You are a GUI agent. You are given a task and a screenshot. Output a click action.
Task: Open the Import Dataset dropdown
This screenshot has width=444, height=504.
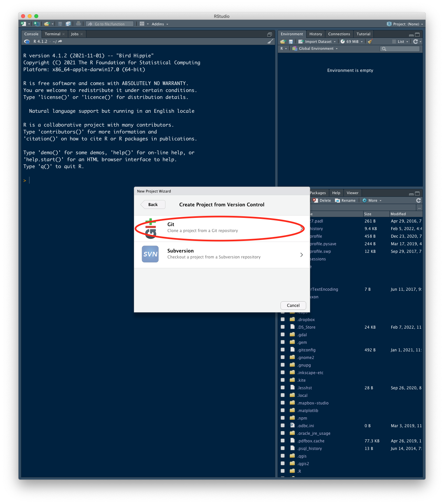[x=318, y=42]
